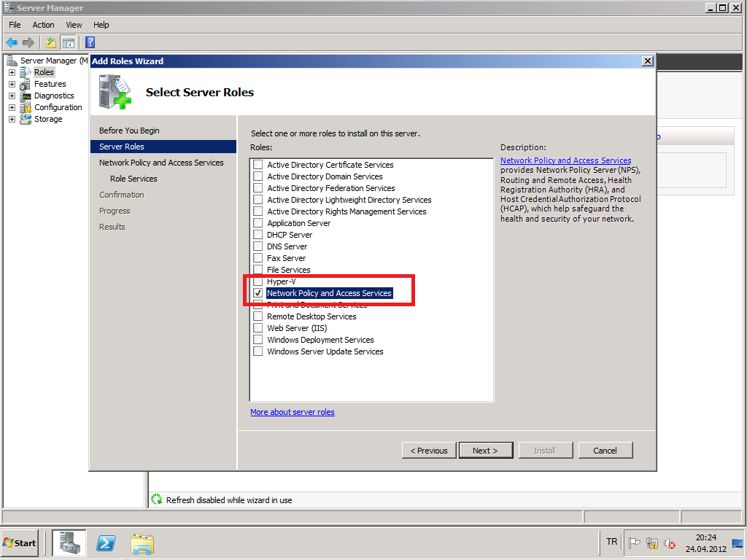Click the Up one level toolbar icon
The image size is (747, 560).
(51, 42)
